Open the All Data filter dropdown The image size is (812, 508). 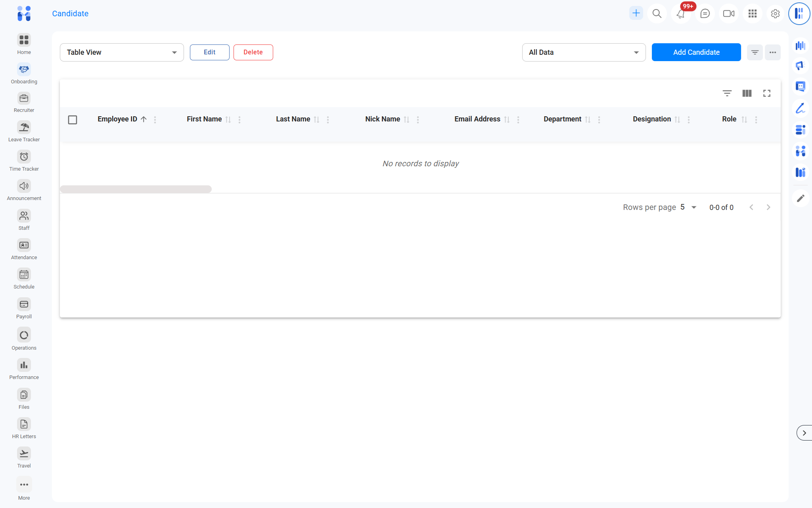point(584,52)
